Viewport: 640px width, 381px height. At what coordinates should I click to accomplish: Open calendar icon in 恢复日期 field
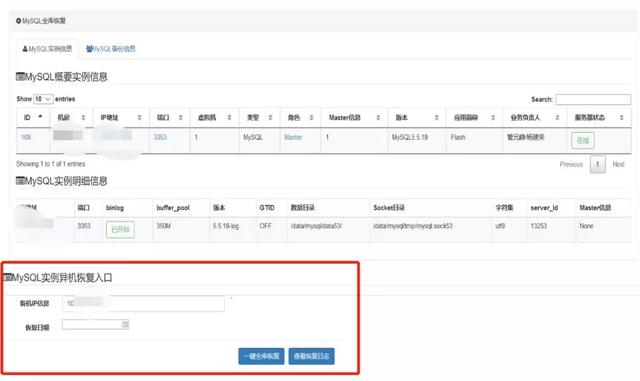[125, 324]
